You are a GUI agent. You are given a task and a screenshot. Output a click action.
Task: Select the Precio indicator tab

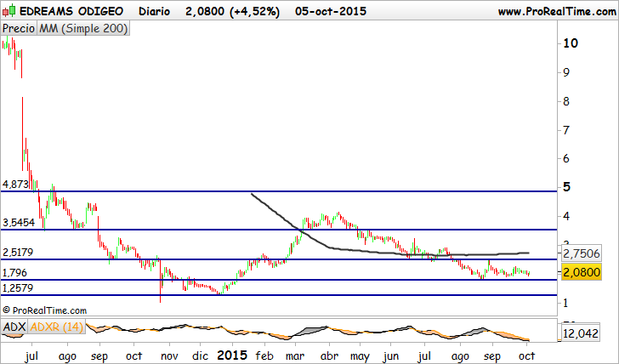(19, 29)
